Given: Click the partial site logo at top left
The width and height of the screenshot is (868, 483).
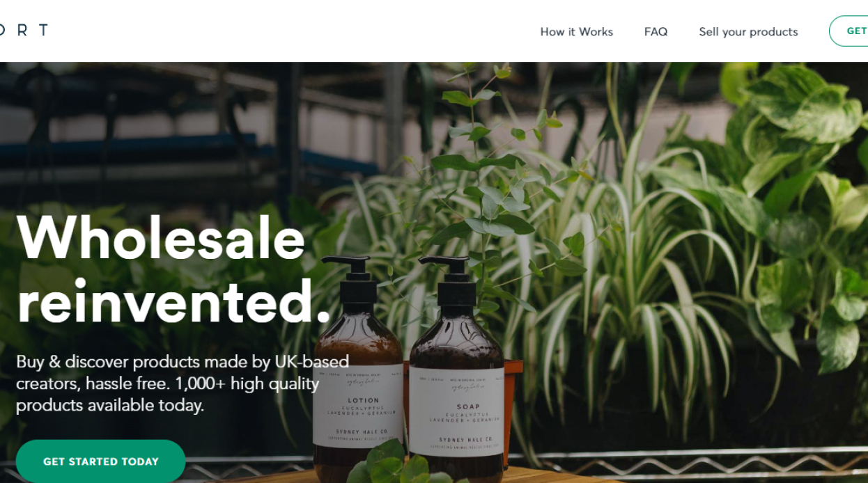Looking at the screenshot, I should [x=24, y=30].
